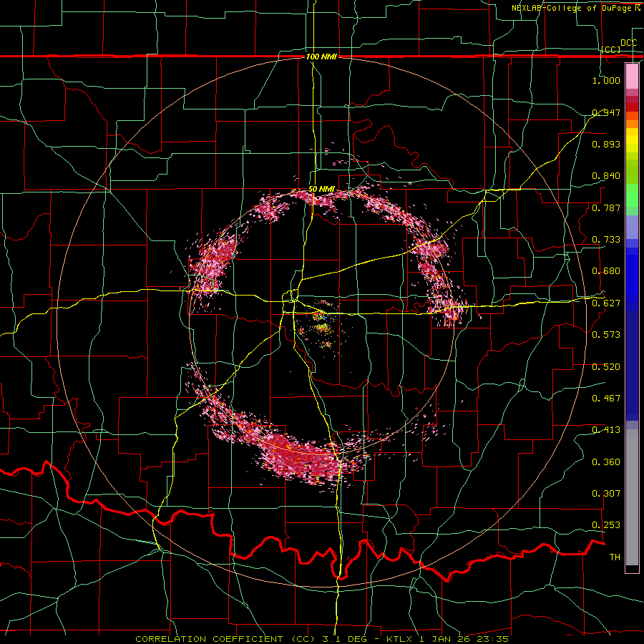Click the 0.680 scale value
The height and width of the screenshot is (644, 644).
606,271
